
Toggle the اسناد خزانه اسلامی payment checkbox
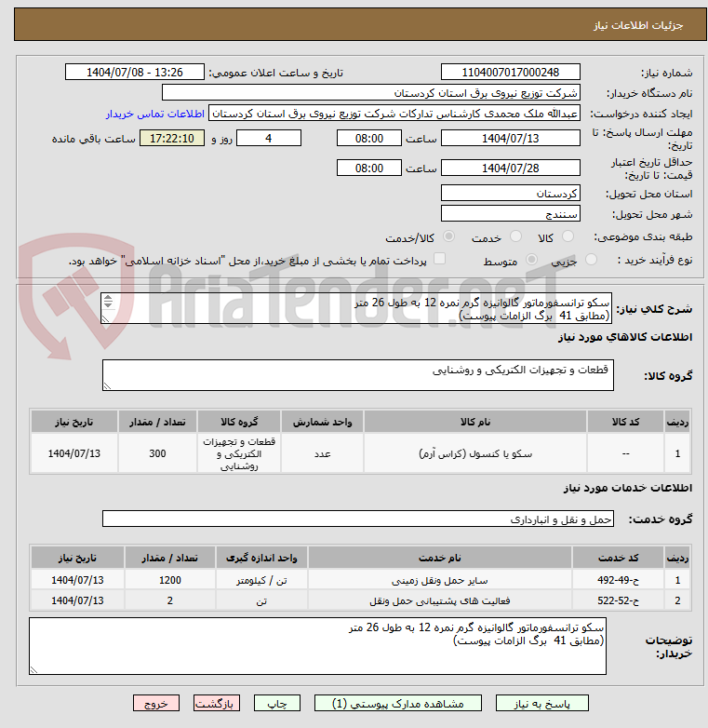click(439, 259)
